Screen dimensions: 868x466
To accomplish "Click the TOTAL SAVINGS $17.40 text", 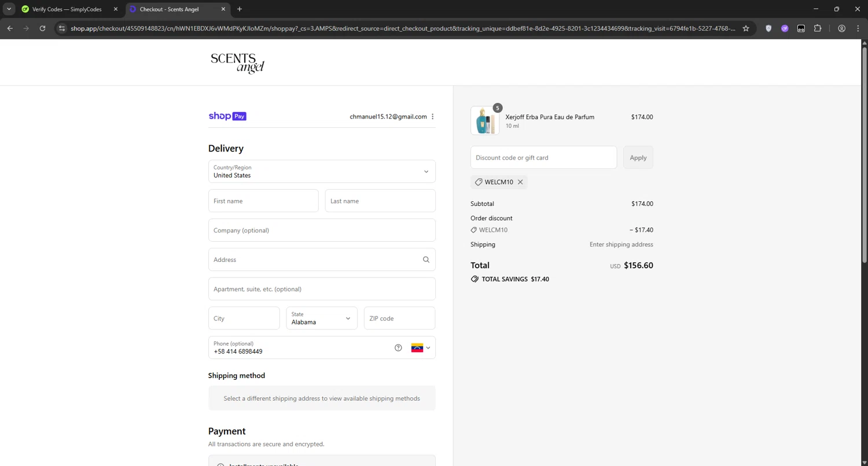I will pos(516,279).
